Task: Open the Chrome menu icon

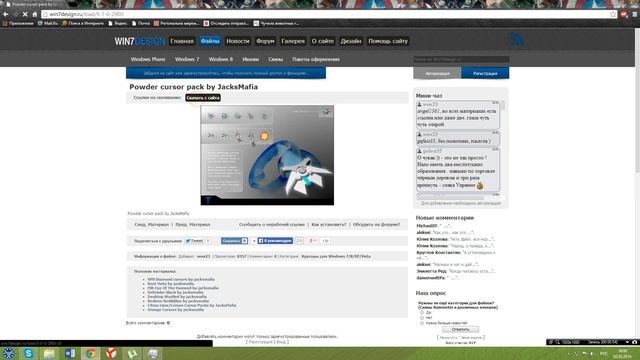Action: tap(635, 14)
